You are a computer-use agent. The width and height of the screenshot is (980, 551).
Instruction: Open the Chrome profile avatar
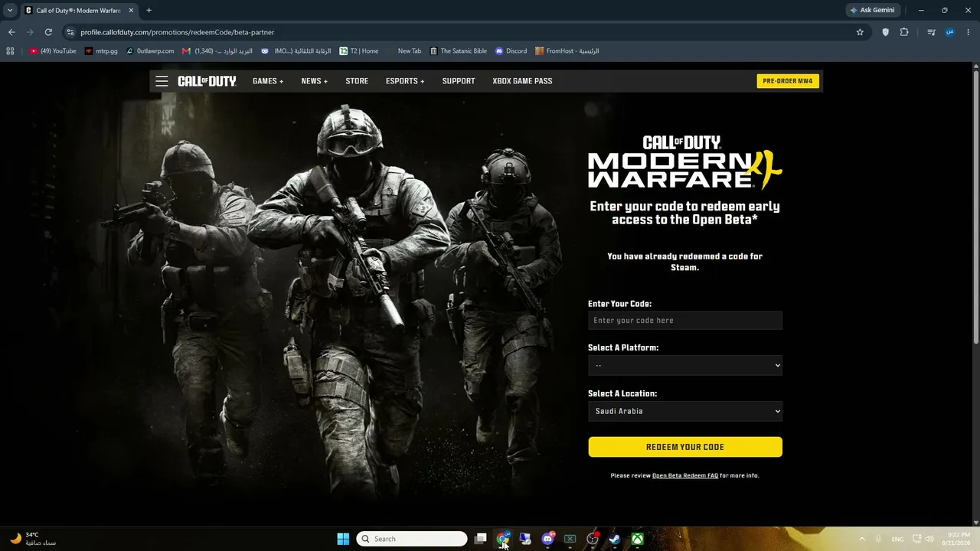950,32
